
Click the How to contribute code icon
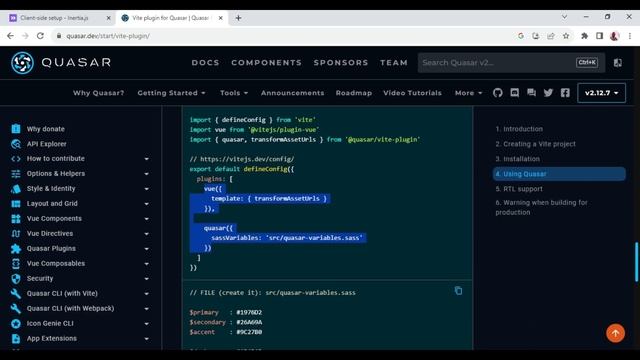click(16, 159)
